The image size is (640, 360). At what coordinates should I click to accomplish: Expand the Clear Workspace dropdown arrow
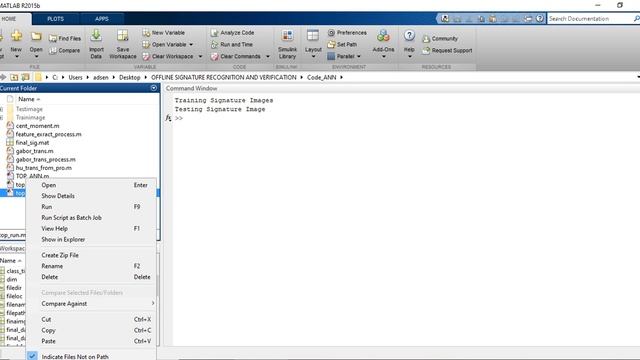pyautogui.click(x=200, y=56)
